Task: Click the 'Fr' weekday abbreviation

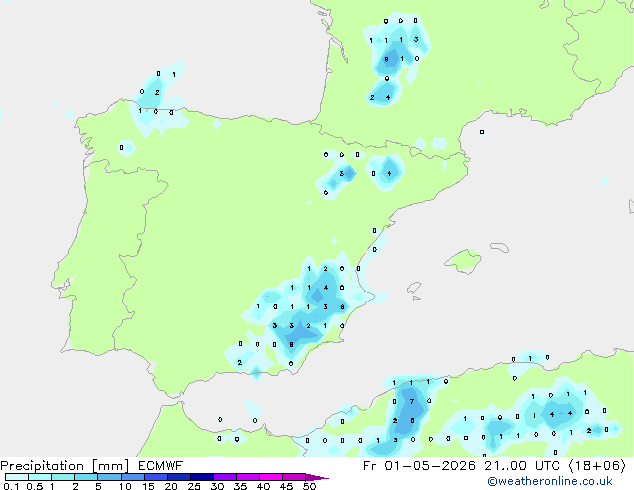Action: 370,466
